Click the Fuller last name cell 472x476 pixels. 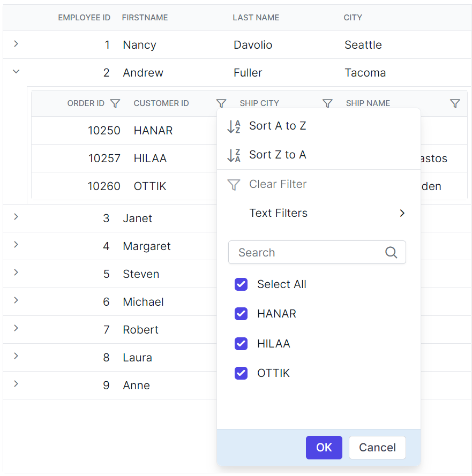pyautogui.click(x=248, y=73)
